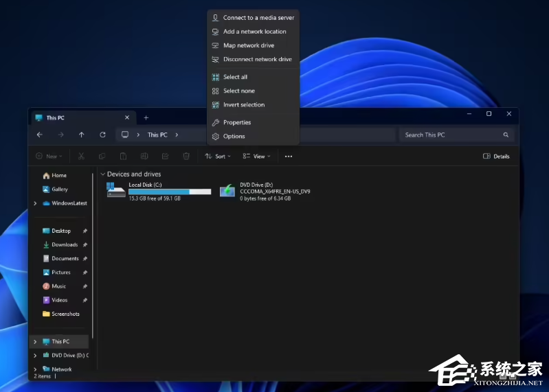The height and width of the screenshot is (392, 549).
Task: Click the Copy icon in toolbar
Action: pos(102,157)
